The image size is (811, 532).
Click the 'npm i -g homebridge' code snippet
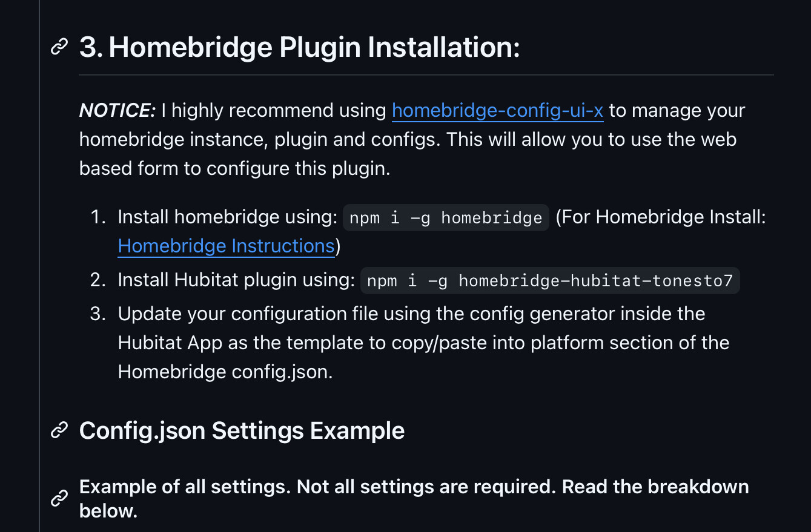coord(446,218)
